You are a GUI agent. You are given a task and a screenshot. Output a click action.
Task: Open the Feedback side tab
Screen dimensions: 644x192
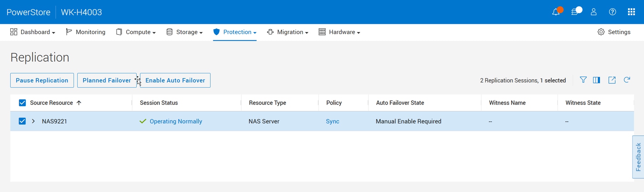coord(638,157)
